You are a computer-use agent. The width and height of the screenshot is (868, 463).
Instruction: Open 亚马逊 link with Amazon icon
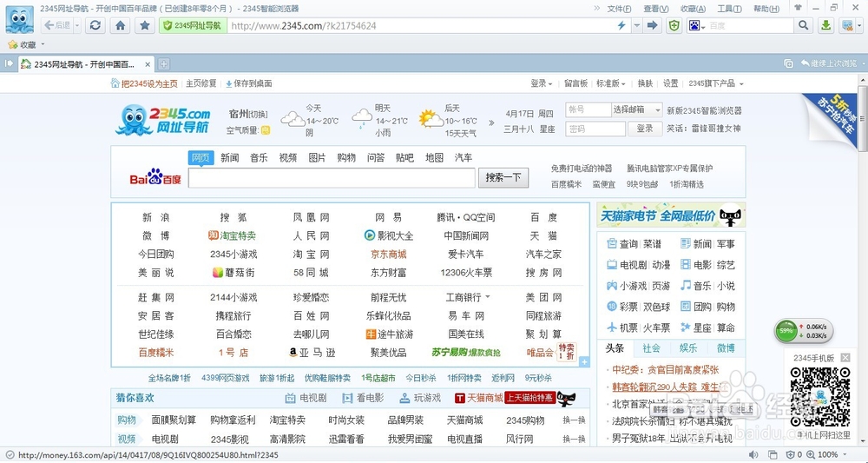[312, 353]
